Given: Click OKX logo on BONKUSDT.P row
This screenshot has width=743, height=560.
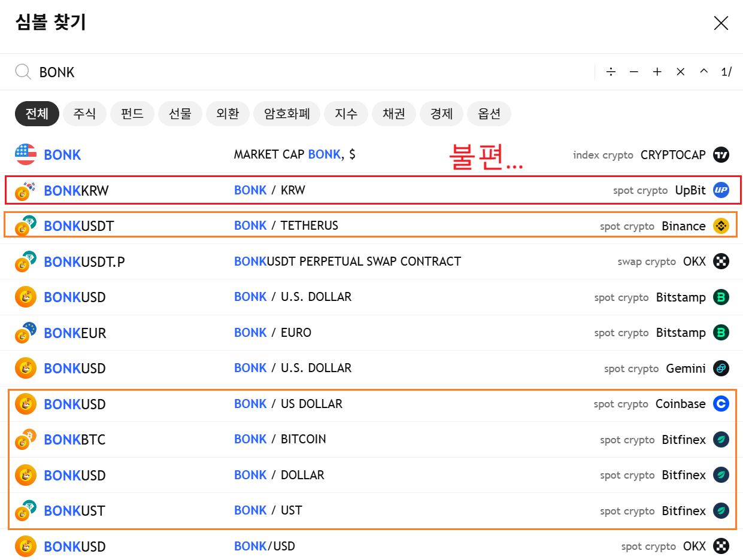Looking at the screenshot, I should coord(721,261).
